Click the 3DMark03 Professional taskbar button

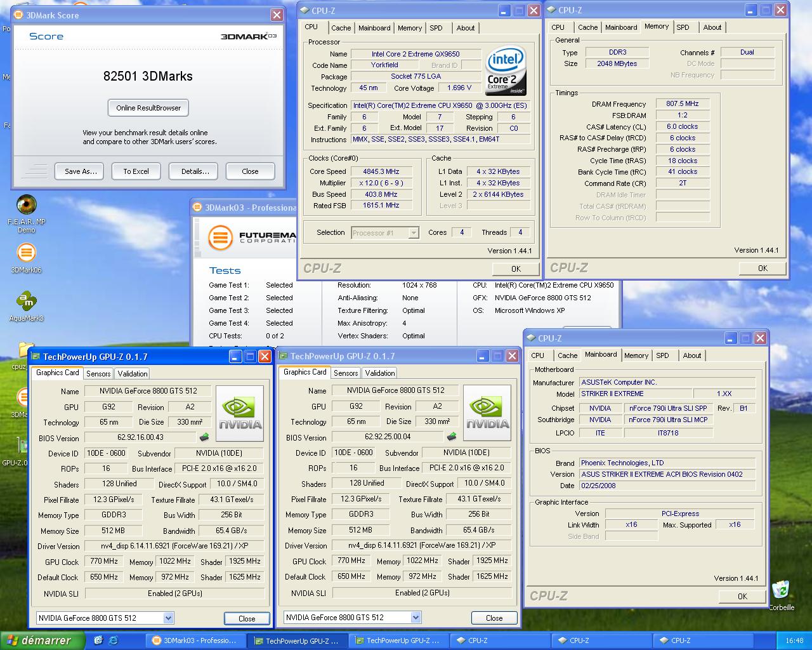coord(196,640)
